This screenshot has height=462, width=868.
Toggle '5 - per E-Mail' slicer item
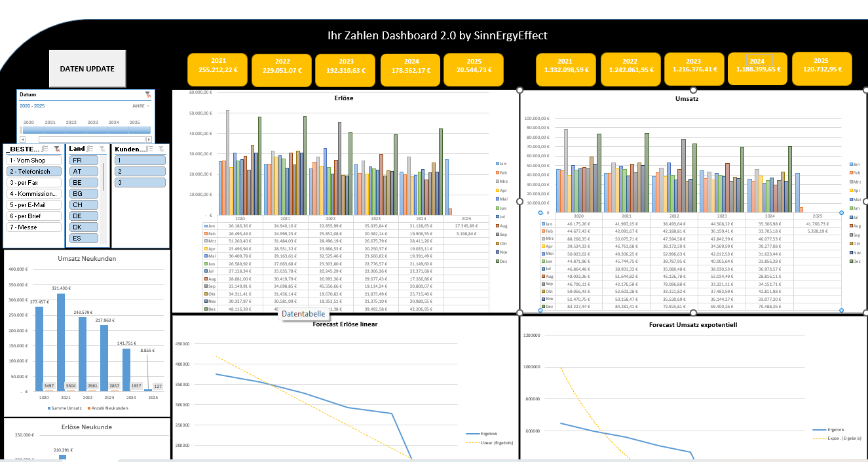point(34,204)
